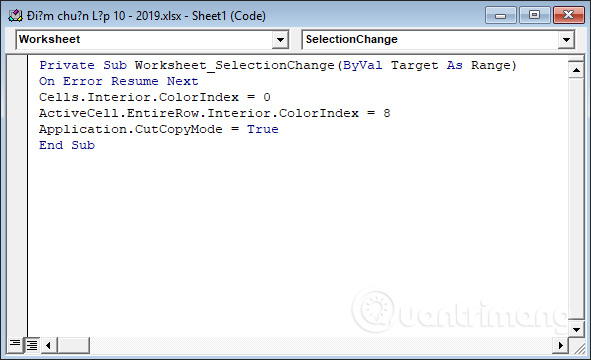
Task: Click the horizontal scrollbar right arrow
Action: tap(560, 345)
